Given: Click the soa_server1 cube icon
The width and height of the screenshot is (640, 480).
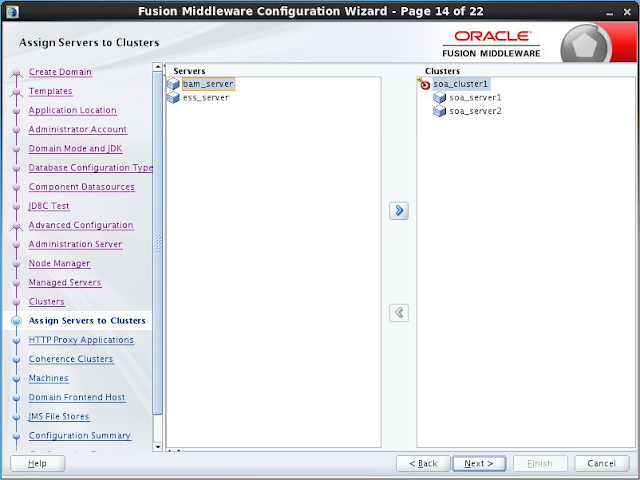Looking at the screenshot, I should coord(440,98).
